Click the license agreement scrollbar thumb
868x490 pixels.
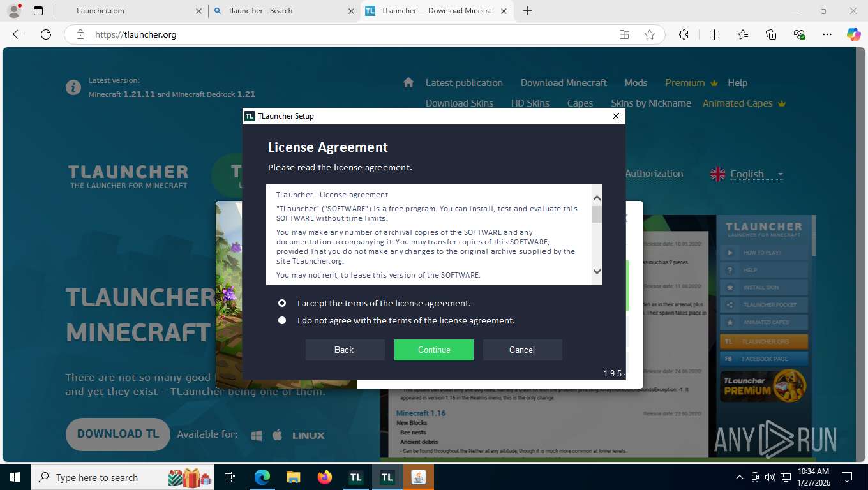point(597,214)
